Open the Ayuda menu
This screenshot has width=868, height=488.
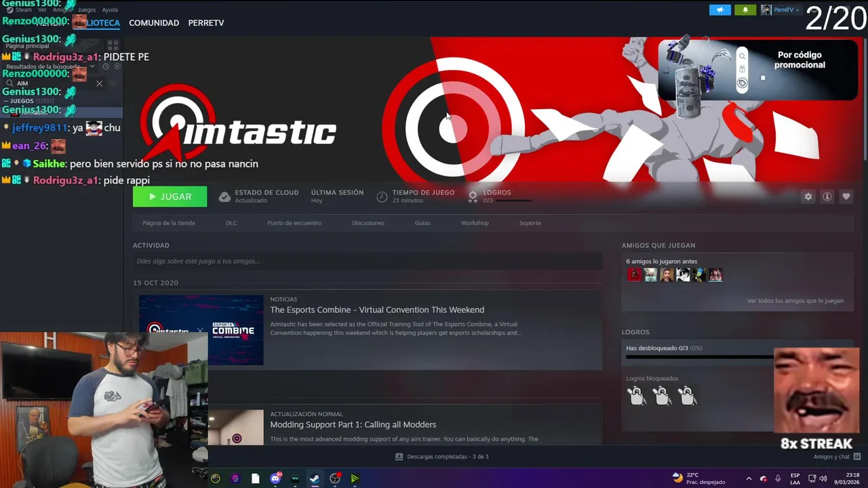click(x=110, y=10)
